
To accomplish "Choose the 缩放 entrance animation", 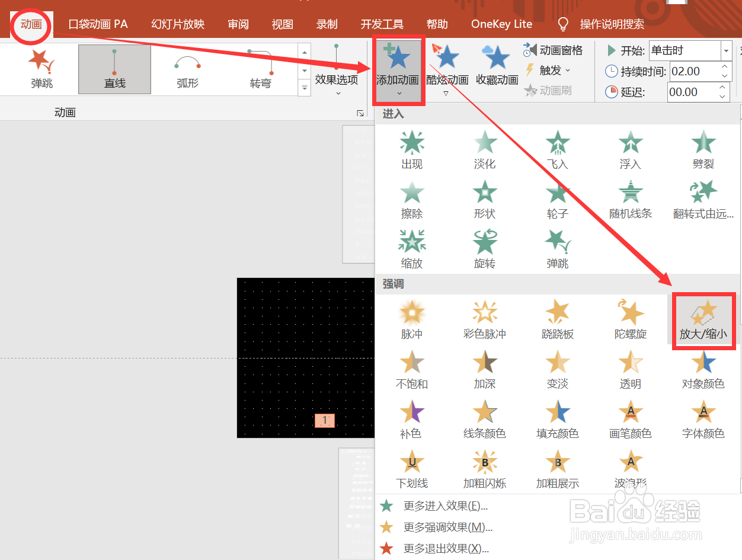I will (412, 249).
